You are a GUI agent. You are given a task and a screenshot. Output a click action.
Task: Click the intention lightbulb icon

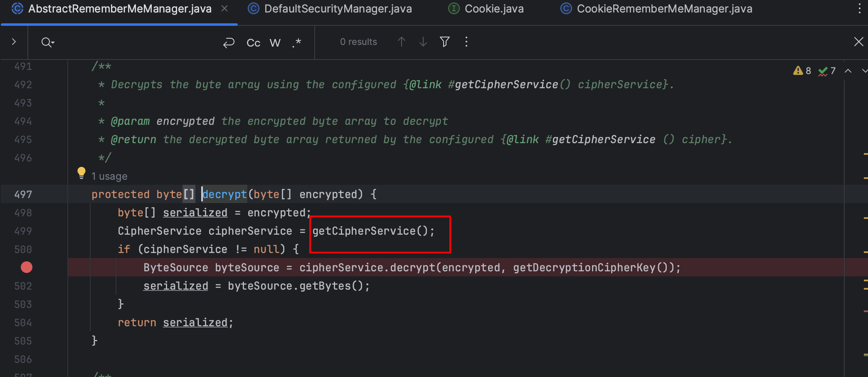tap(81, 173)
